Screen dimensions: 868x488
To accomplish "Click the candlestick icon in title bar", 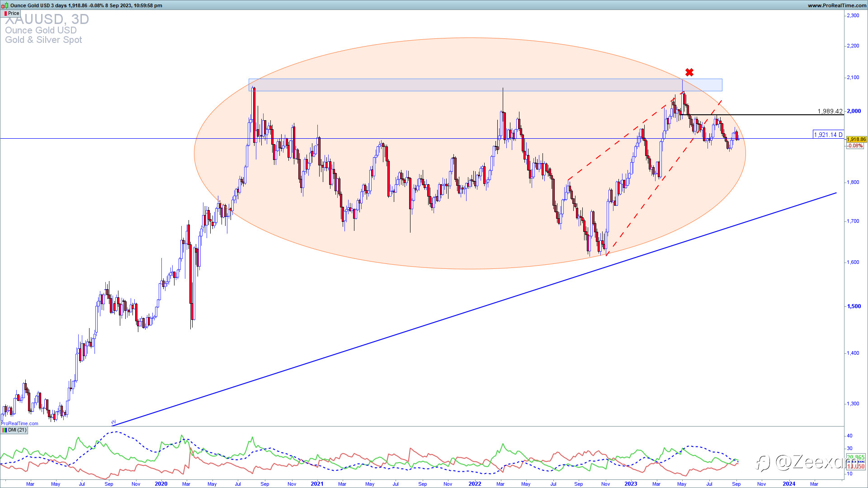I will click(x=5, y=5).
